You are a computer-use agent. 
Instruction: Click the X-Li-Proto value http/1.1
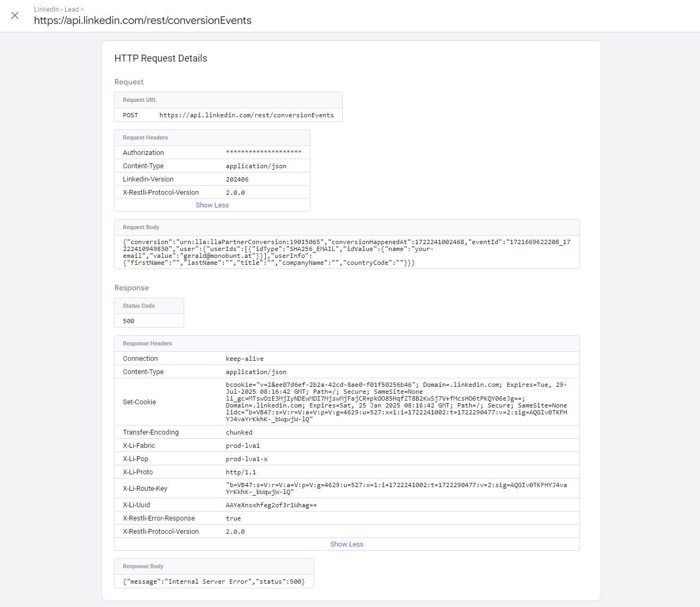tap(241, 472)
